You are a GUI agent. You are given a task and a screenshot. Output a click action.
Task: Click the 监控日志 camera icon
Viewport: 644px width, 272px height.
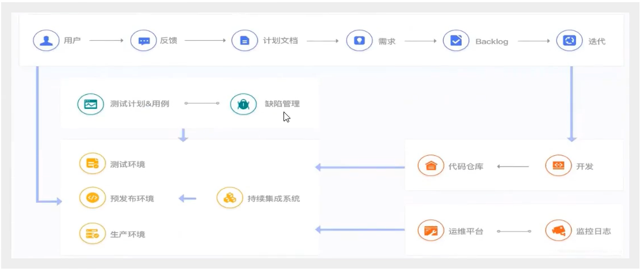(x=559, y=231)
